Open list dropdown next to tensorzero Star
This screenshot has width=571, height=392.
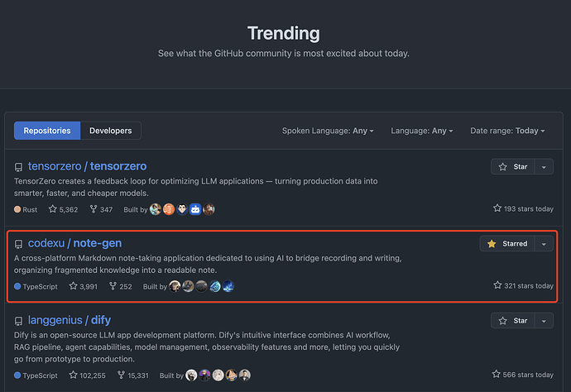[x=544, y=167]
